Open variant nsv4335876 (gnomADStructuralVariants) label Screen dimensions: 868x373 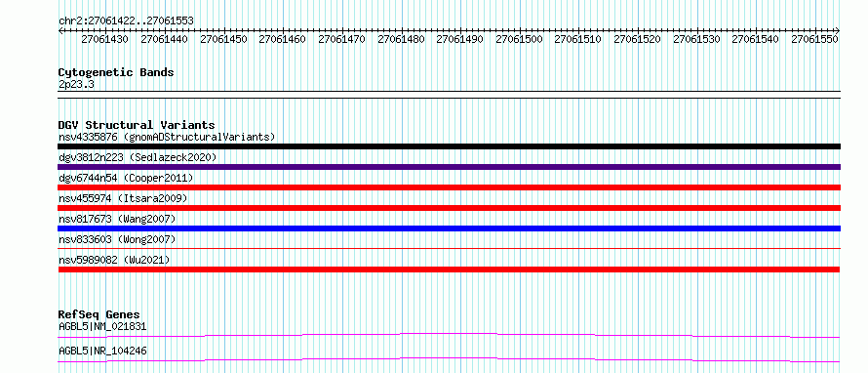click(x=167, y=137)
